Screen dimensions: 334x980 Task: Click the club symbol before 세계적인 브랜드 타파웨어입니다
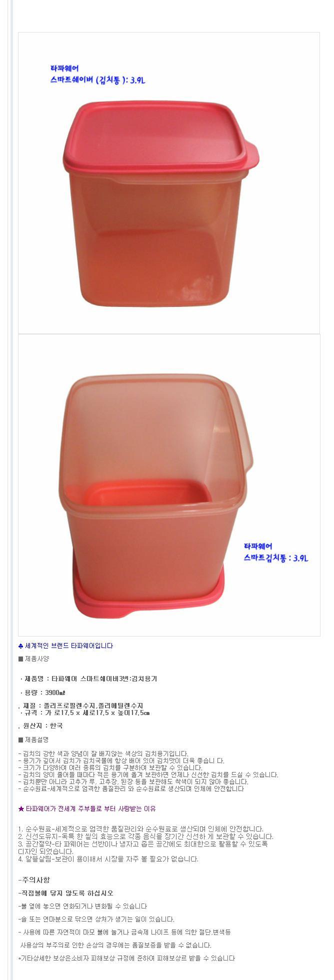coord(21,645)
